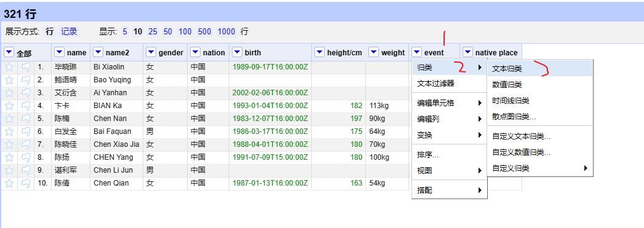Open the name column dropdown arrow

click(60, 52)
